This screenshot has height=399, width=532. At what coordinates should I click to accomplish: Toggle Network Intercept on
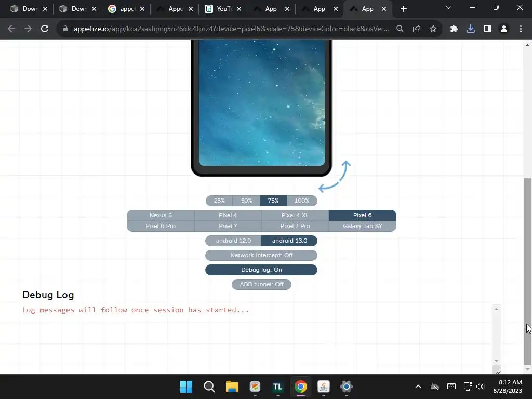[261, 255]
